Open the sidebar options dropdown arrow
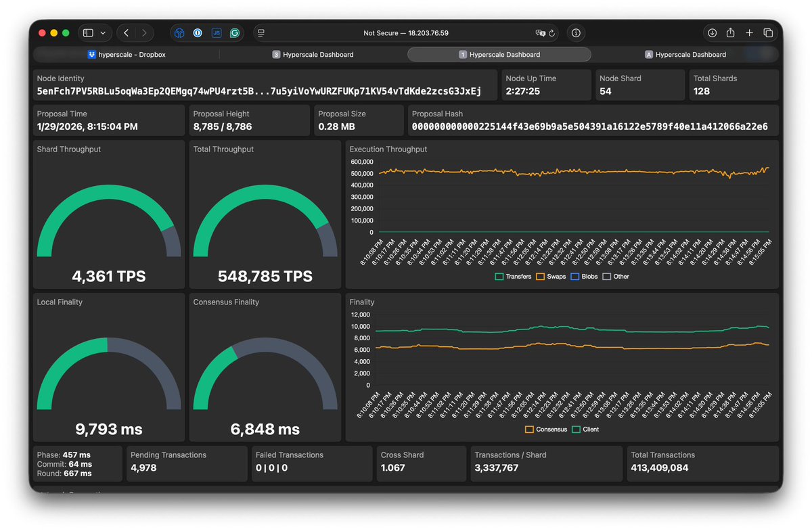The width and height of the screenshot is (812, 531). point(103,32)
